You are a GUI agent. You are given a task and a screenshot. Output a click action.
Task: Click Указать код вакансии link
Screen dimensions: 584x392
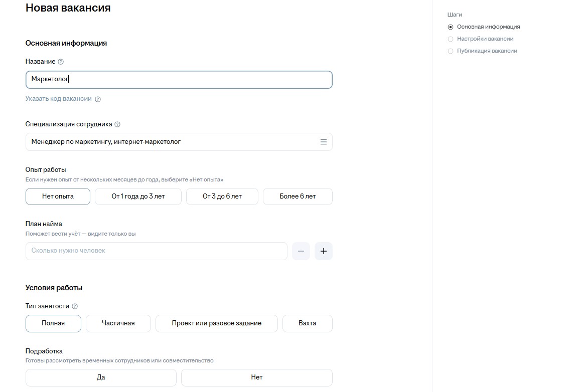point(58,99)
